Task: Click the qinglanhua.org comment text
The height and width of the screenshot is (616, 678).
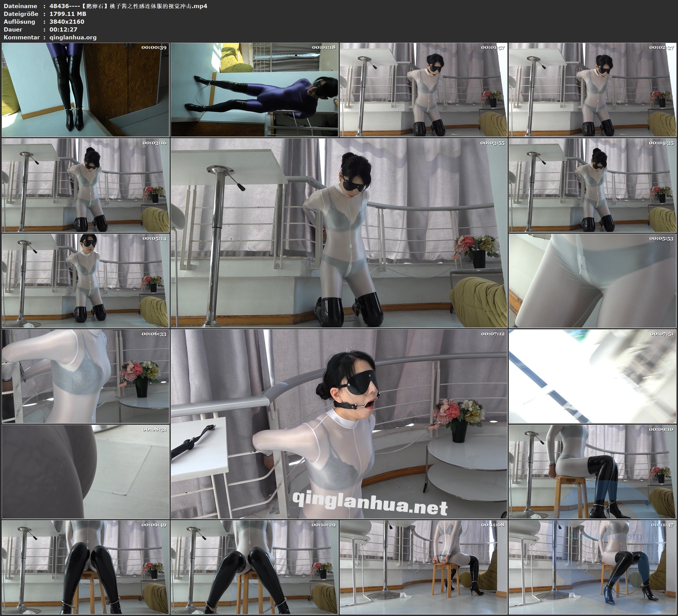Action: [73, 37]
